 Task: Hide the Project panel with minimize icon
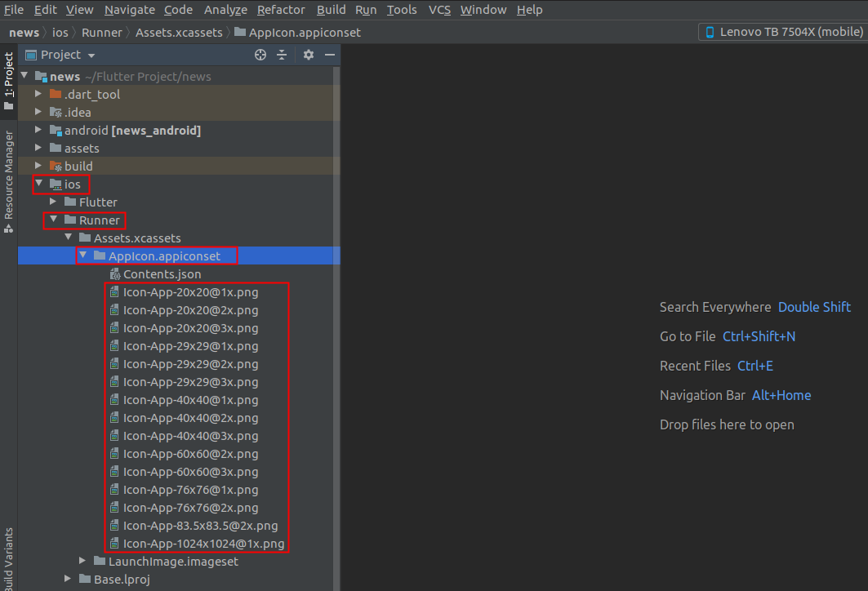tap(330, 55)
